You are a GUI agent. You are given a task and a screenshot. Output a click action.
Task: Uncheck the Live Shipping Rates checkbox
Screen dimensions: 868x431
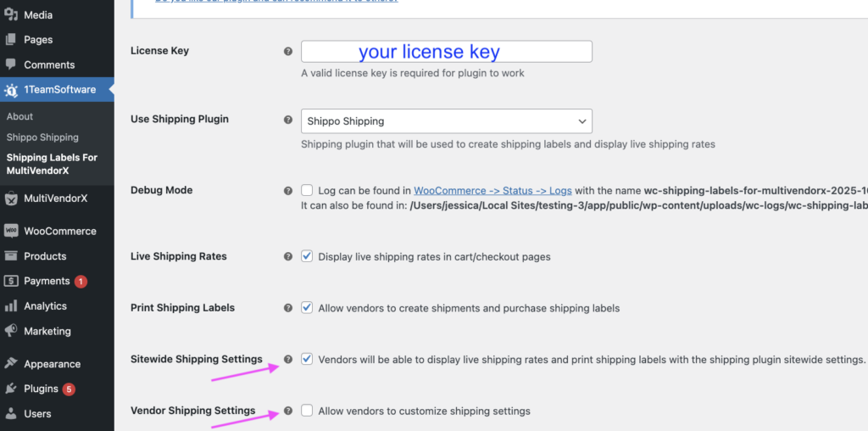point(307,256)
